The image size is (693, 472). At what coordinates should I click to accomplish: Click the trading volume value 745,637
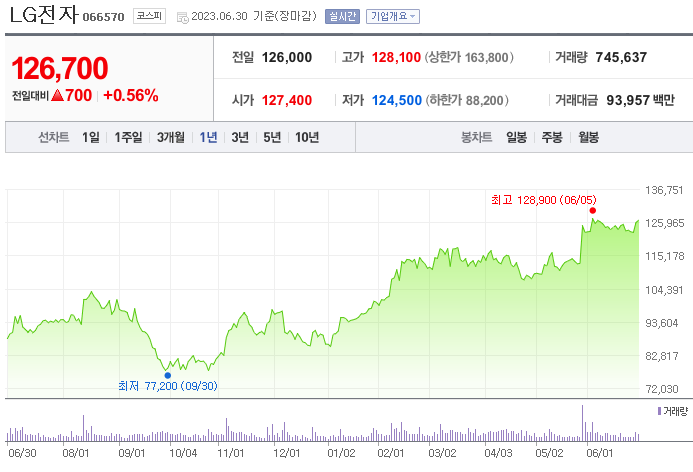tap(621, 57)
